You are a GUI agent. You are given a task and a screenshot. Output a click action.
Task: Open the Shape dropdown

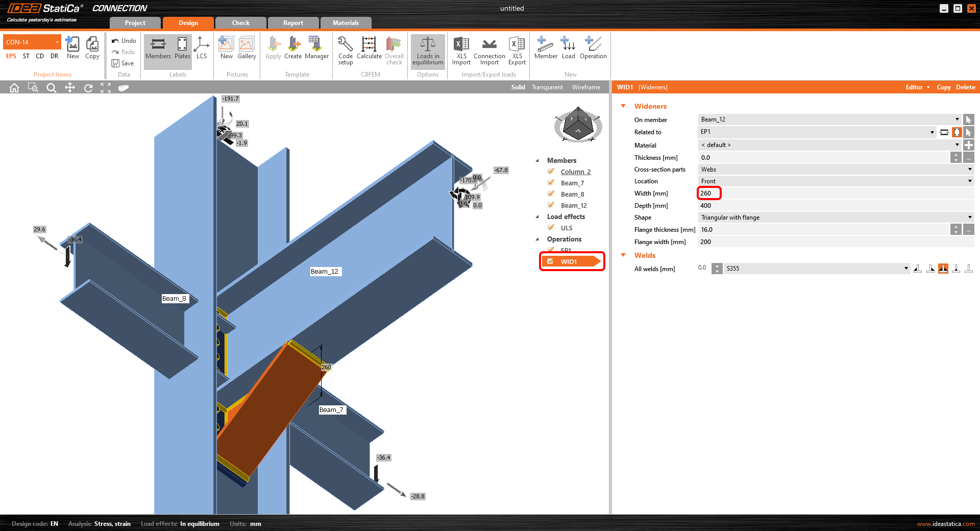pyautogui.click(x=835, y=218)
